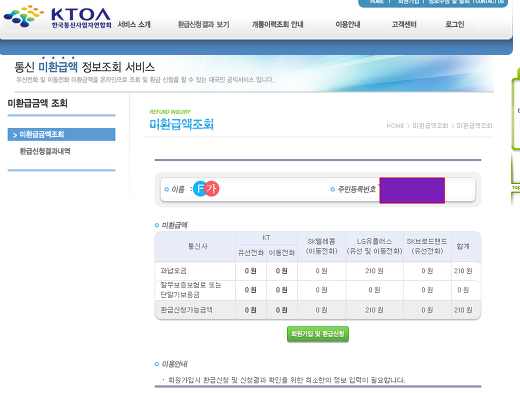Open the 개통이력조회 안내 menu
520x393 pixels.
pyautogui.click(x=277, y=24)
